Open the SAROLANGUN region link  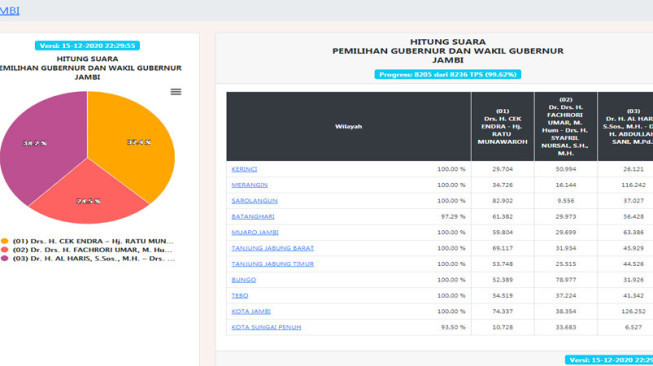click(x=254, y=201)
